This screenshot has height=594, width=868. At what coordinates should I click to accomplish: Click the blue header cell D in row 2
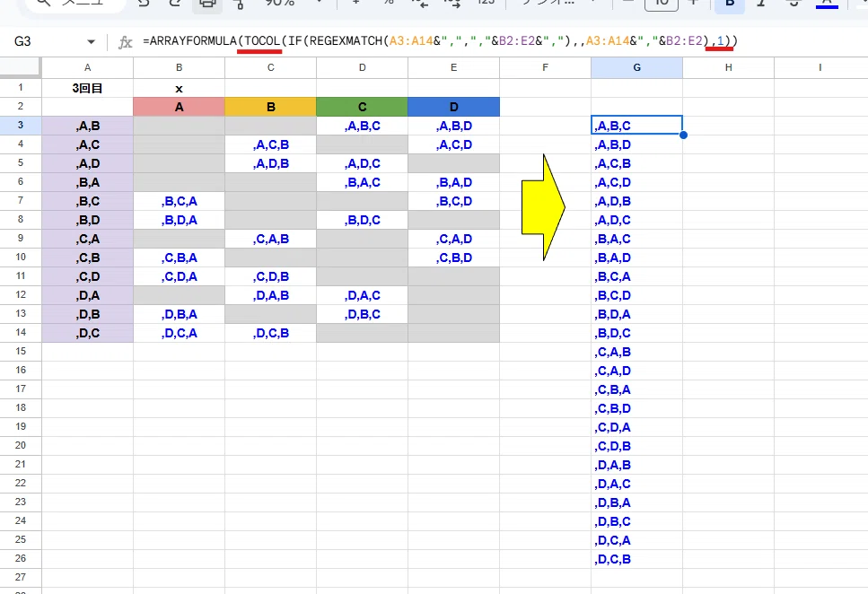coord(453,107)
